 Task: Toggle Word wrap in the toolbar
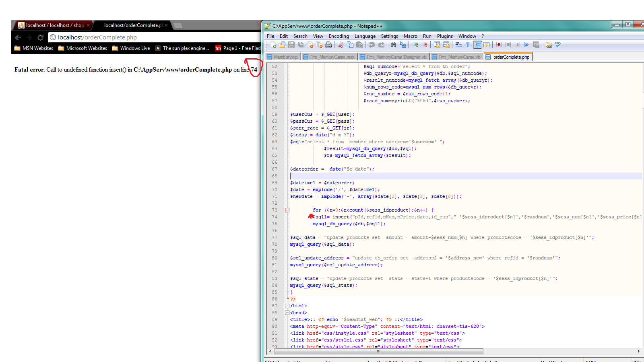coord(458,45)
